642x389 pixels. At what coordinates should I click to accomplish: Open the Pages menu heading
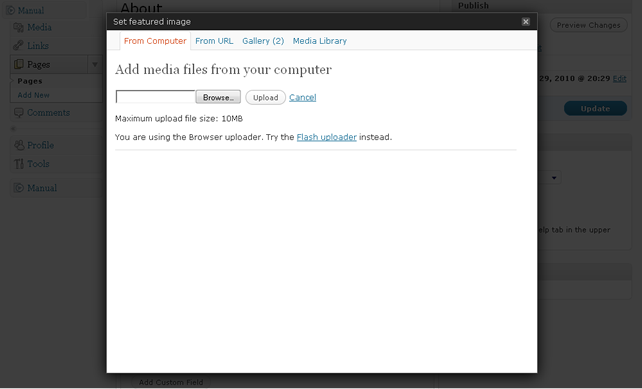[x=38, y=65]
